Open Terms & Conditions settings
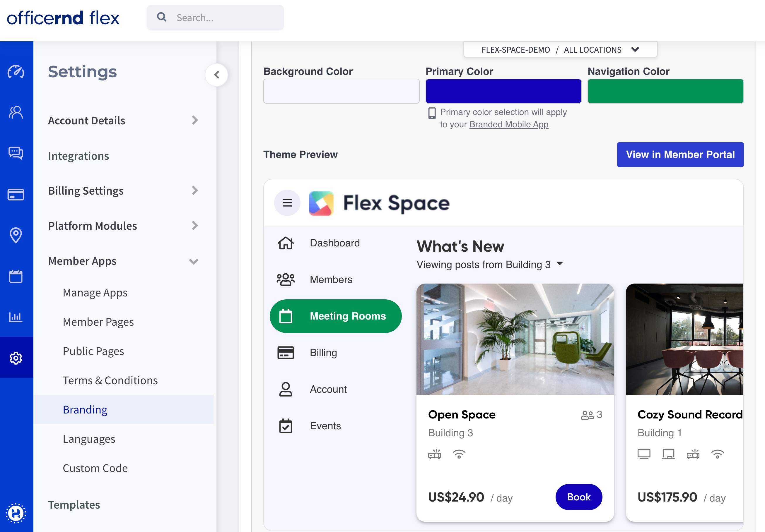This screenshot has width=765, height=532. click(x=110, y=380)
